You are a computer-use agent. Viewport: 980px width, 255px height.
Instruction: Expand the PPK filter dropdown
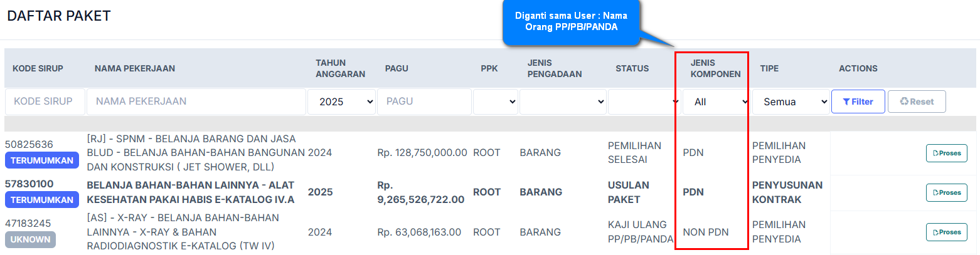point(496,101)
